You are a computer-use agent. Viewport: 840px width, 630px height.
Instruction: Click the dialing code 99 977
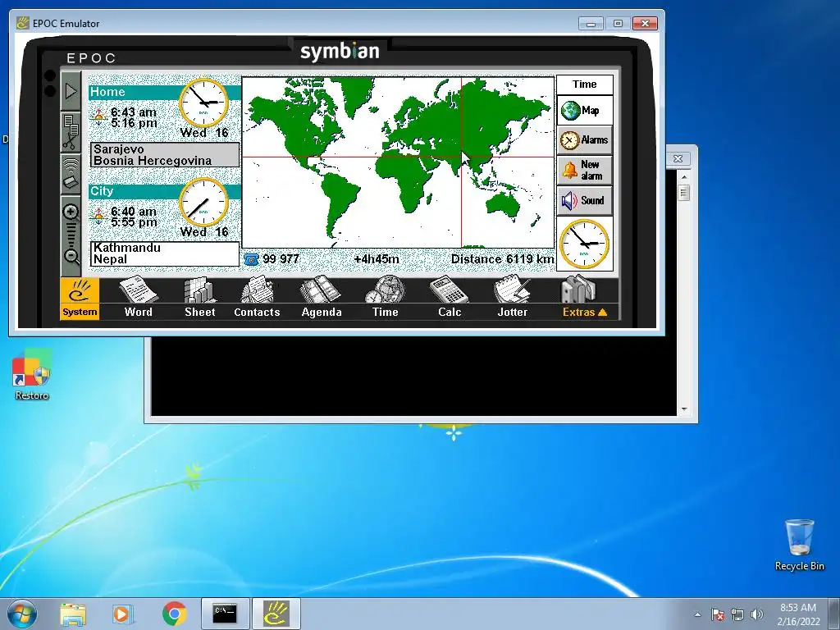281,259
